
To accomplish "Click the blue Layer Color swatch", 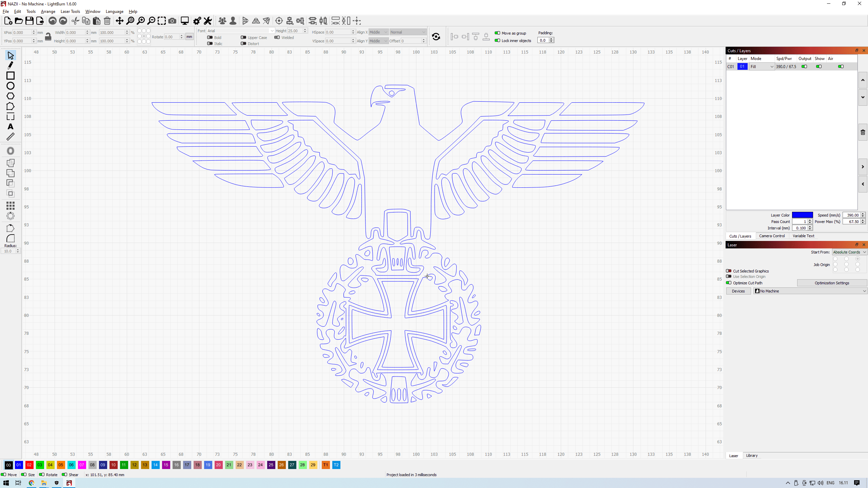I will point(803,215).
